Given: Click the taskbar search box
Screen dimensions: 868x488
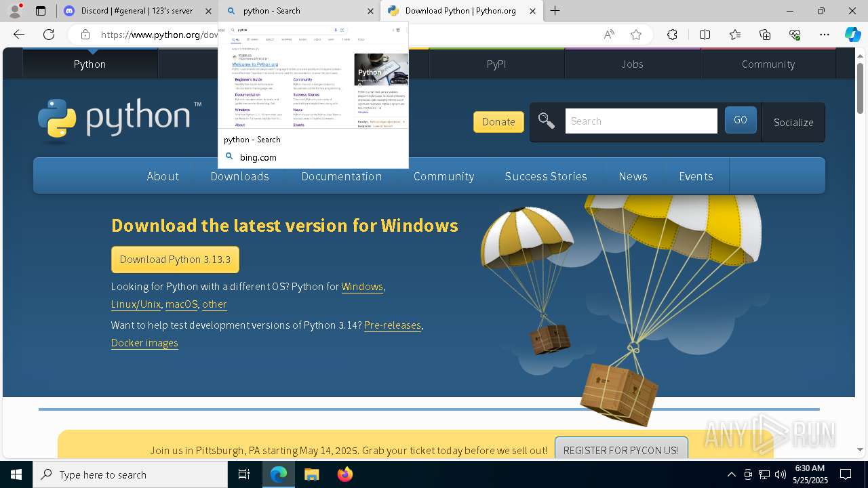Looking at the screenshot, I should point(130,474).
